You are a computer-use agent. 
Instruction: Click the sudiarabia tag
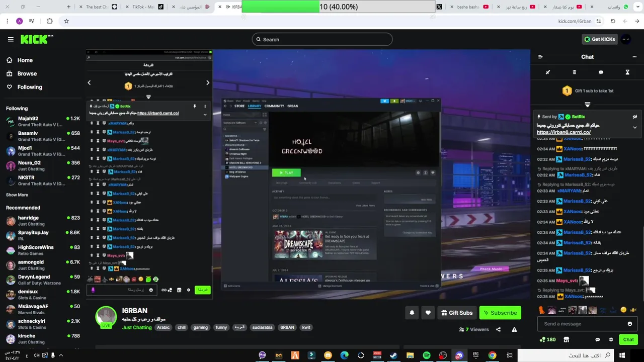point(262,327)
